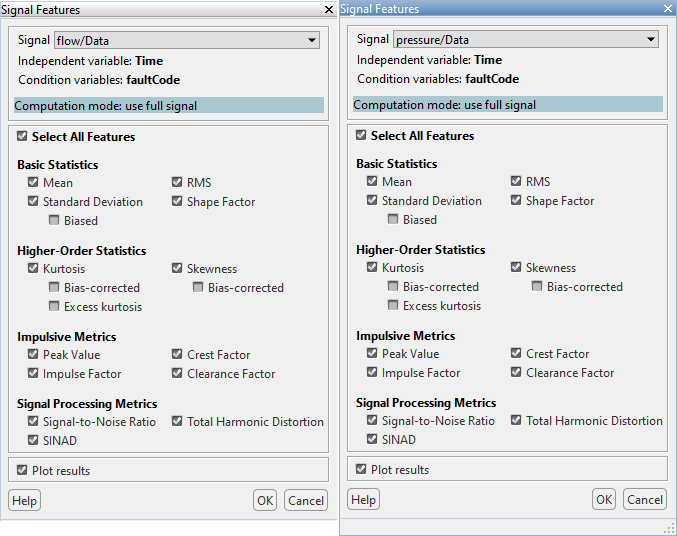Toggle SINAD checkbox in pressure dialog
677x536 pixels.
pyautogui.click(x=373, y=440)
